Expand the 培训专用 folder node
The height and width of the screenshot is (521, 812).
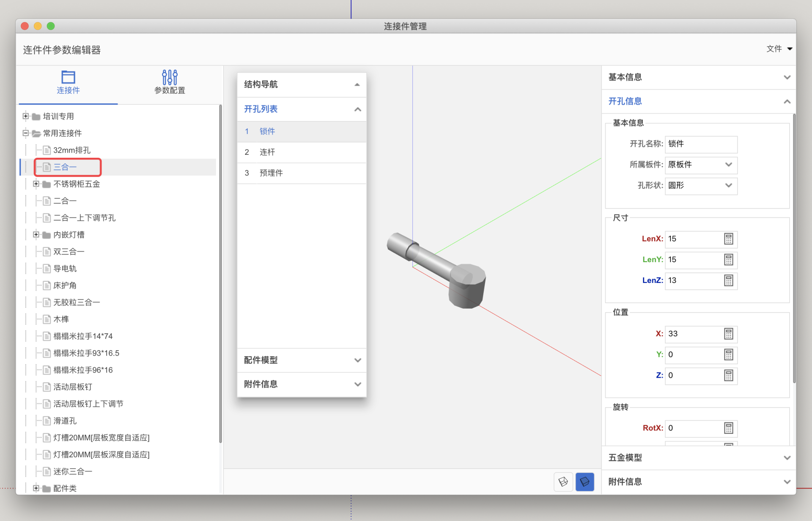click(26, 116)
